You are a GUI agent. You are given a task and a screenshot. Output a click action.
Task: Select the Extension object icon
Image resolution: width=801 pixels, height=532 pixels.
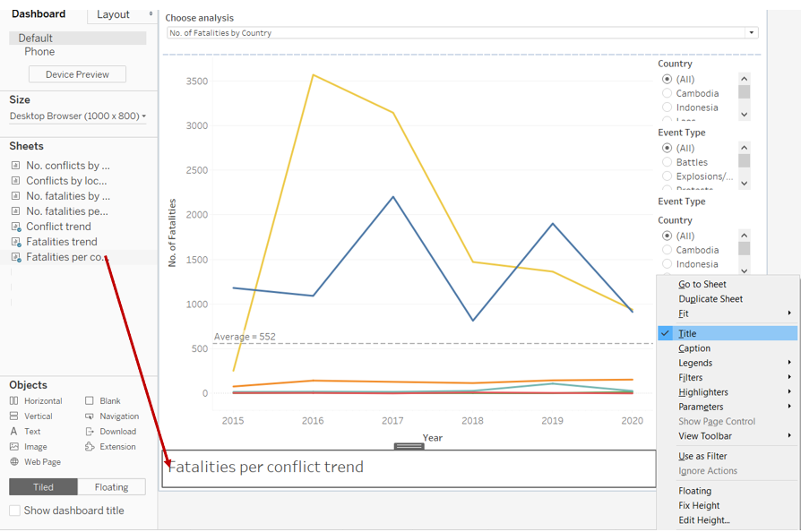coord(90,447)
